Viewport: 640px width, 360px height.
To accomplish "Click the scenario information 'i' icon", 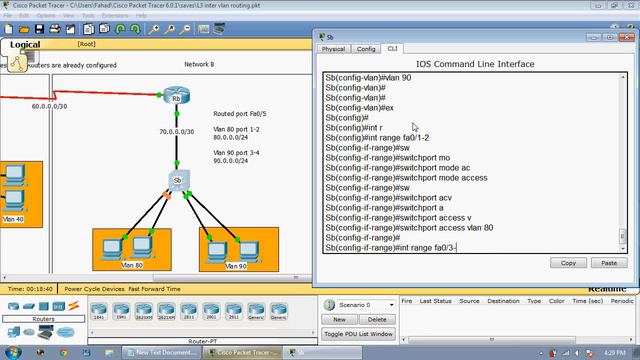I will point(329,305).
